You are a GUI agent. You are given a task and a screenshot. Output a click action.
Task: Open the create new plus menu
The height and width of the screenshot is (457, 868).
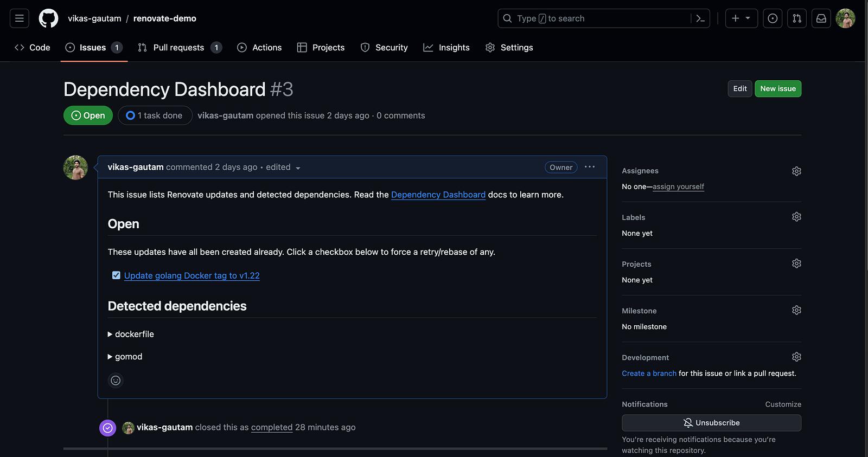741,18
